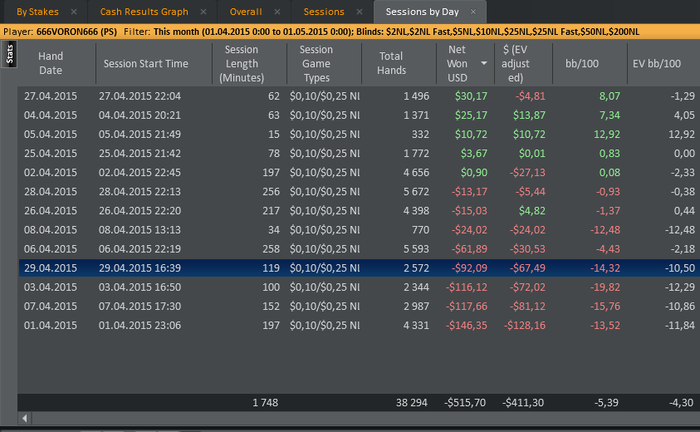Open the Cash Results Graph tab
The width and height of the screenshot is (700, 432).
144,12
